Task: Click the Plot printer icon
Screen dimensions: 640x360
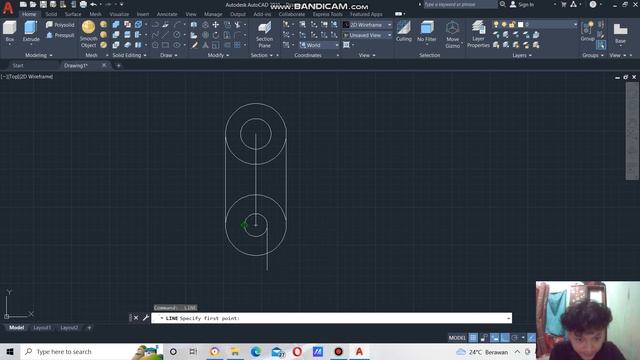Action: (x=83, y=4)
